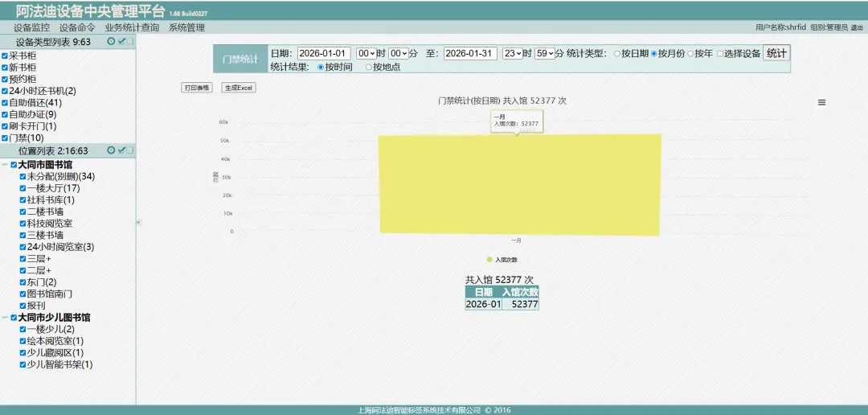The image size is (868, 415).
Task: Toggle the 未分配(别删)(34) location checkbox
Action: [23, 177]
